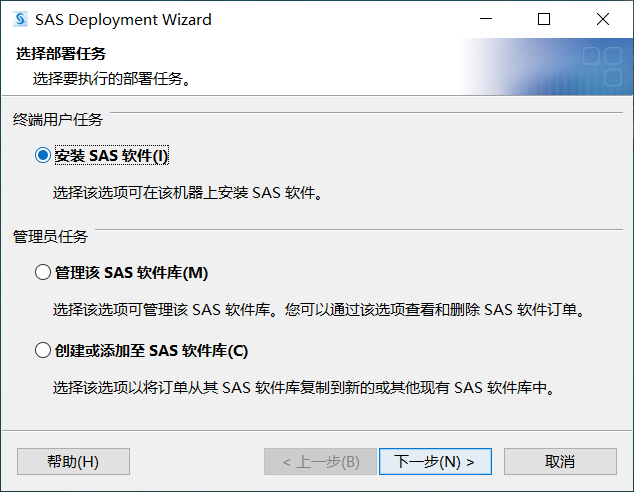Click the SAS logo icon in title bar

[x=19, y=19]
